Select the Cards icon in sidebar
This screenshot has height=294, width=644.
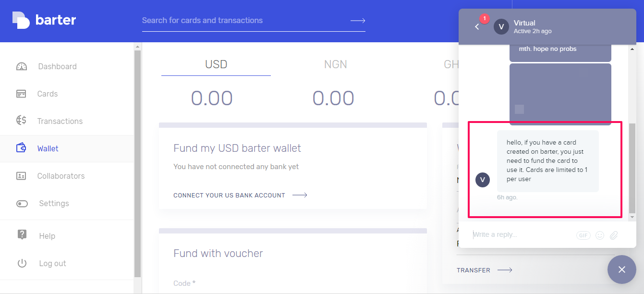[21, 94]
